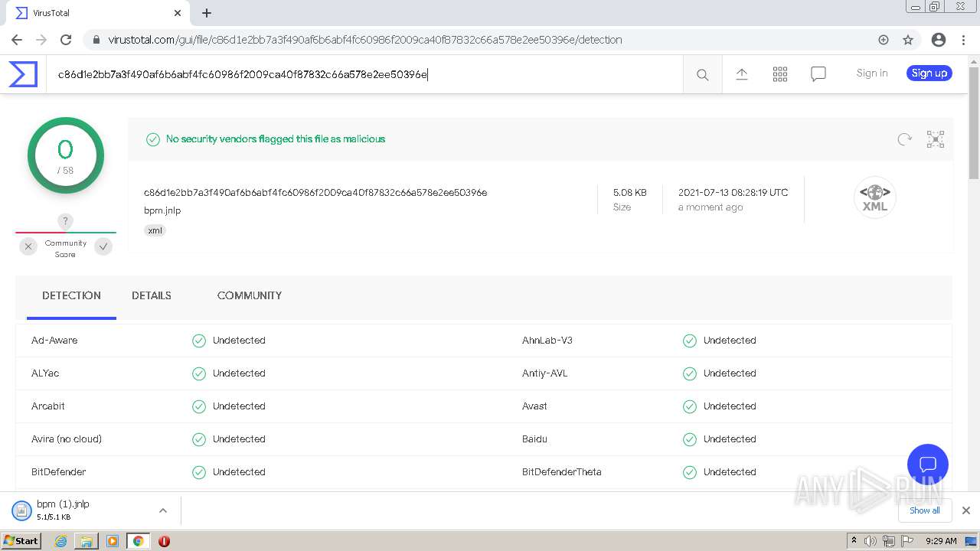Screen dimensions: 980x551
Task: Close the VirusTotal tab
Action: [x=178, y=13]
